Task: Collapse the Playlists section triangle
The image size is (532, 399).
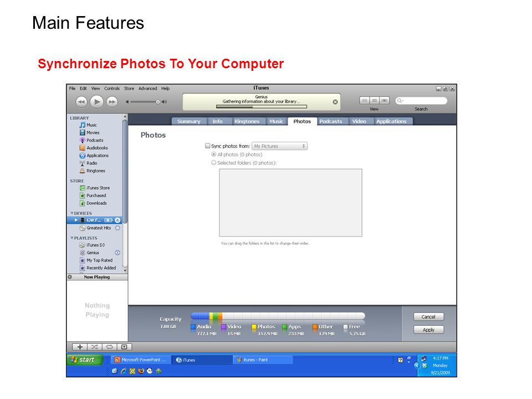Action: pyautogui.click(x=71, y=238)
